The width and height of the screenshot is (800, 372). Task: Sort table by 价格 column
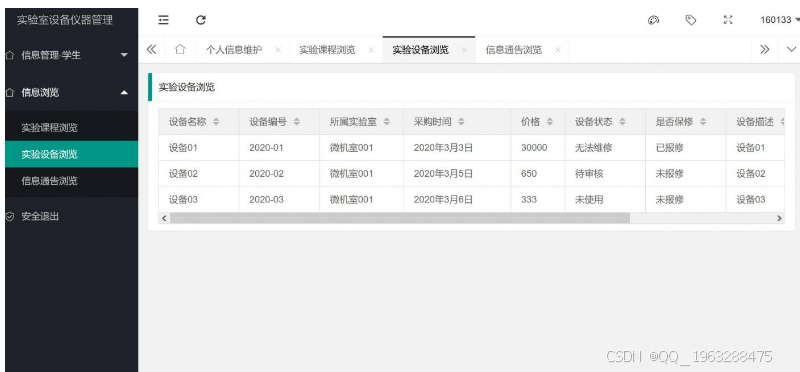click(x=549, y=122)
